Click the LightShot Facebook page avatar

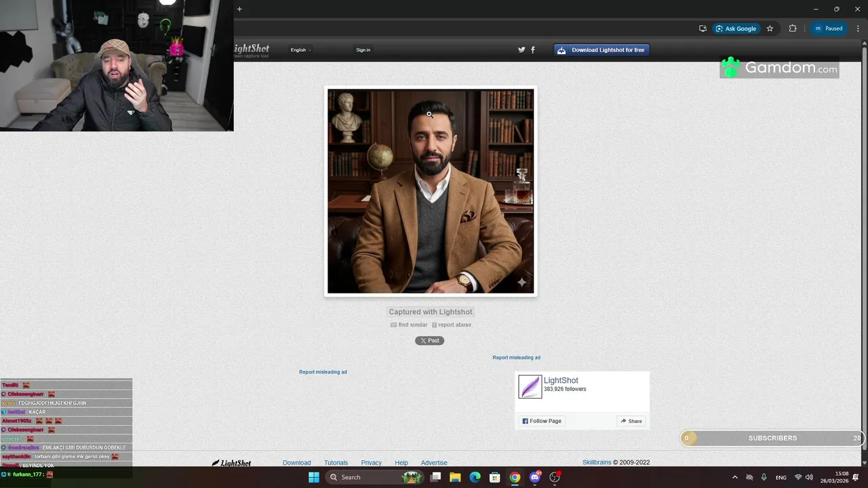[530, 386]
